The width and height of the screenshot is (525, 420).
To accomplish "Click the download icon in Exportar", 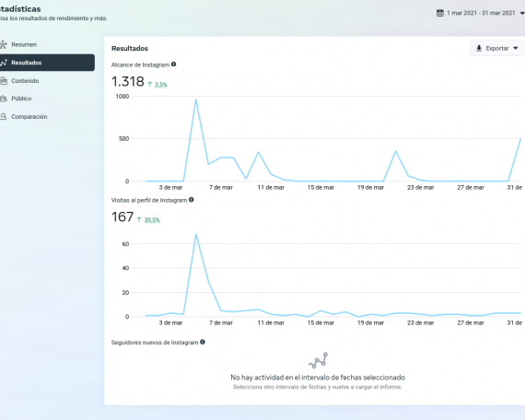I will tap(479, 48).
